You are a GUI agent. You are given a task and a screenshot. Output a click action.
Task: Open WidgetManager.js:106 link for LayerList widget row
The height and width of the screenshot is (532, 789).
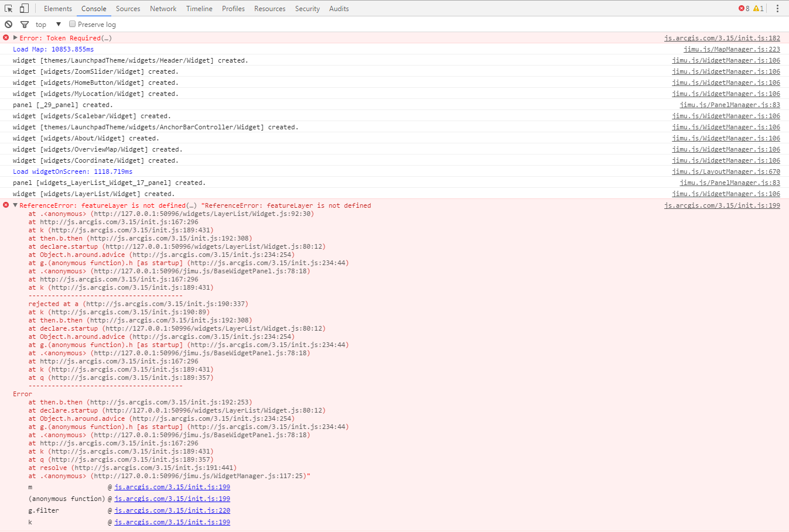(726, 194)
